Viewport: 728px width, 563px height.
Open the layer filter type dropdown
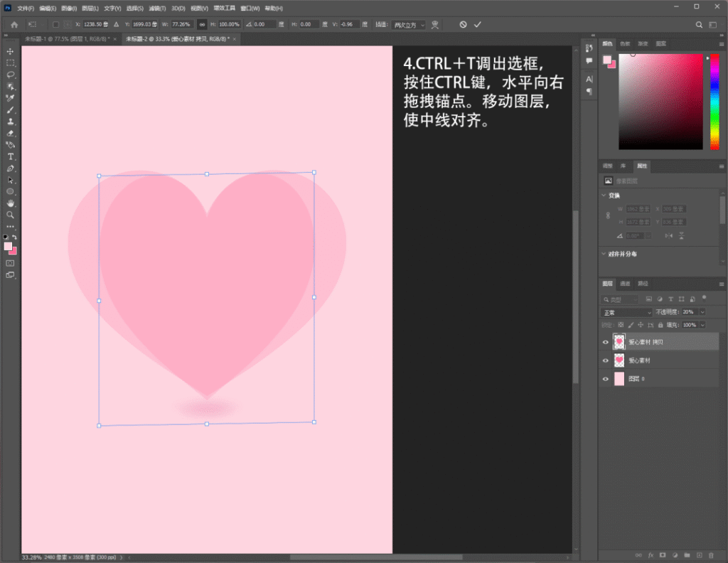coord(620,299)
